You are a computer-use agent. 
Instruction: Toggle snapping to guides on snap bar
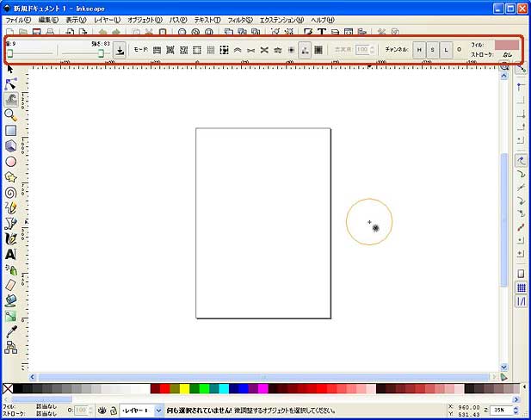point(522,301)
